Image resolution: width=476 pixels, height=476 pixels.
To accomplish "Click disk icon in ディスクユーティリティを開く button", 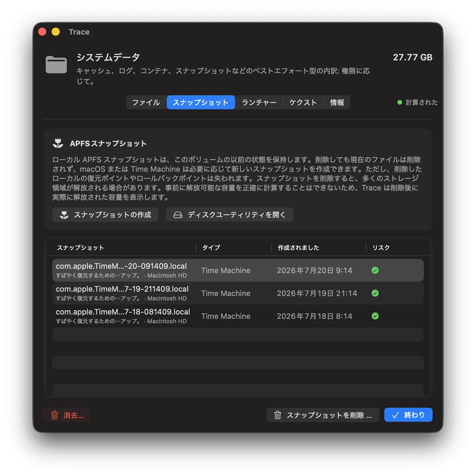I will (178, 215).
